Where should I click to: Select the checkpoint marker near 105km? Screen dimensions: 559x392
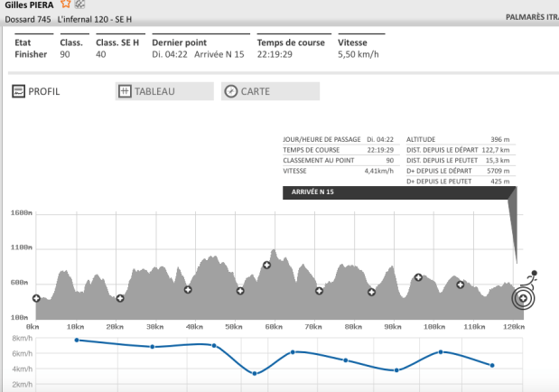click(460, 285)
